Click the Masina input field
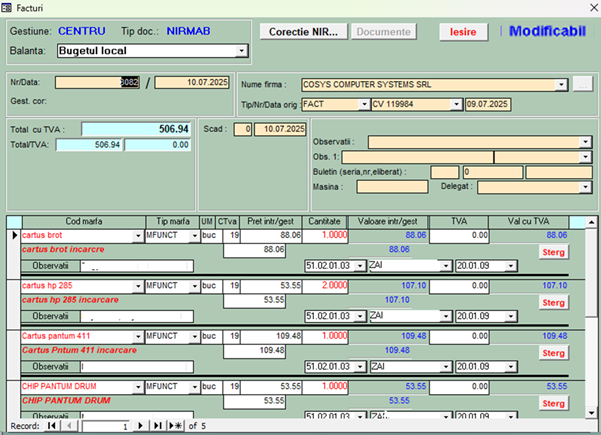The width and height of the screenshot is (601, 435). pos(392,186)
